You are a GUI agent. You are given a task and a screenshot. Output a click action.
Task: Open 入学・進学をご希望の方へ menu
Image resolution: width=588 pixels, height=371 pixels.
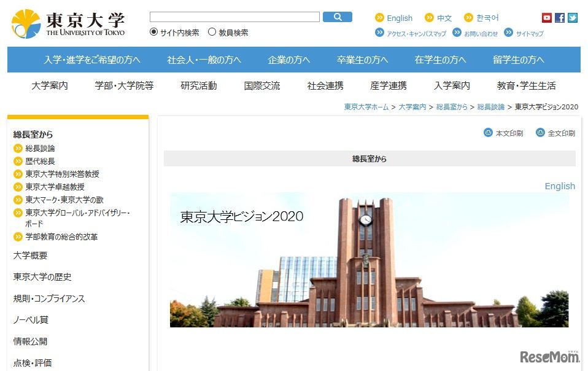click(92, 60)
